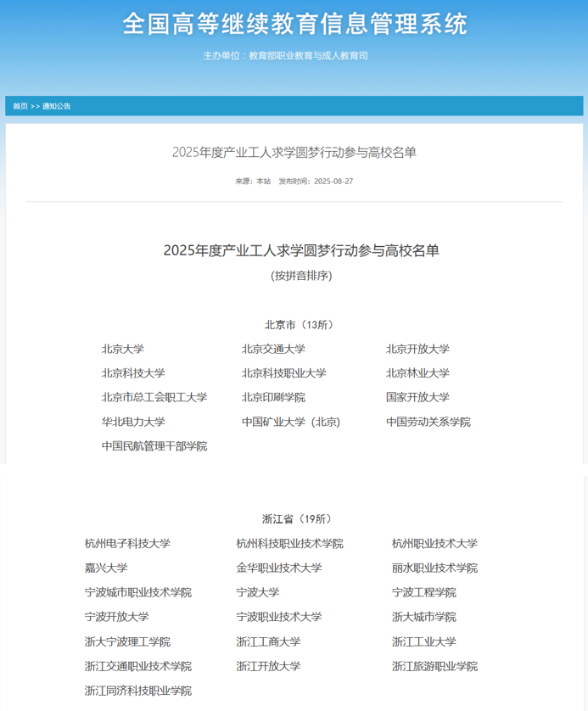Viewport: 588px width, 711px height.
Task: Select 浙大城市学院 entry
Action: click(424, 617)
